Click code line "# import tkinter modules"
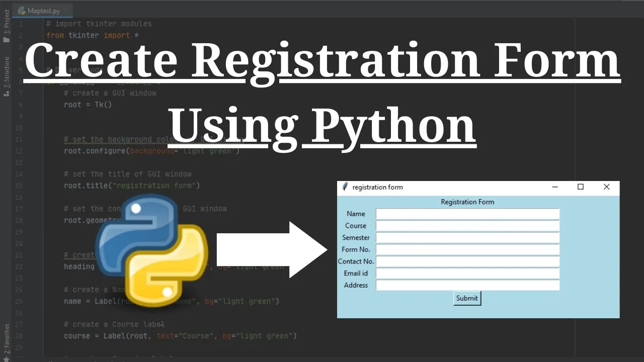This screenshot has width=644, height=362. pyautogui.click(x=99, y=24)
